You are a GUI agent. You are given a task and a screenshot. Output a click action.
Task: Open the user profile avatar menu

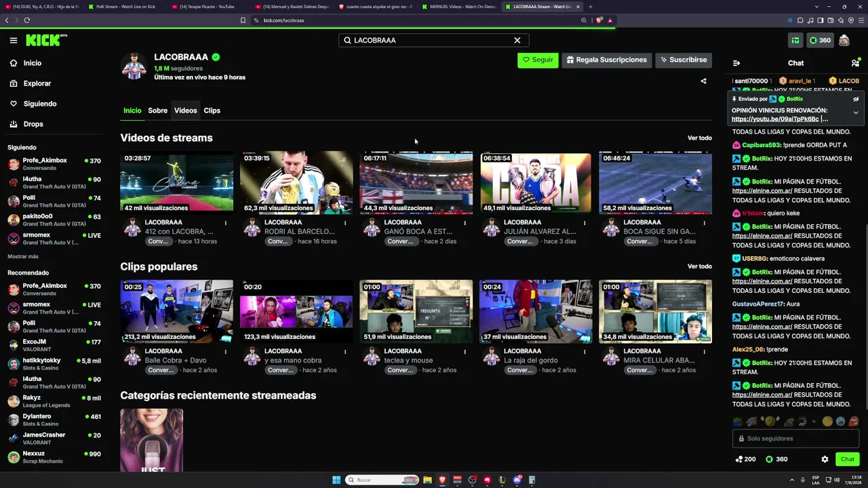point(844,41)
